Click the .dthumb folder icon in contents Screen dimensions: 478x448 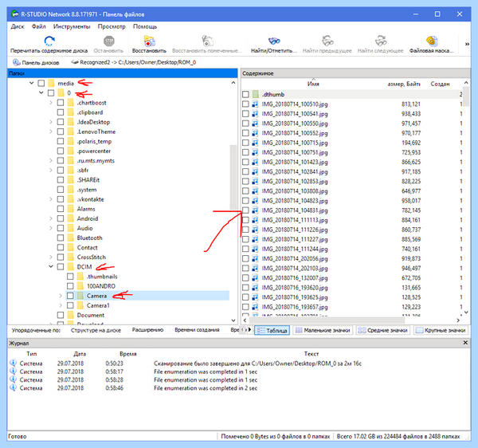click(256, 95)
